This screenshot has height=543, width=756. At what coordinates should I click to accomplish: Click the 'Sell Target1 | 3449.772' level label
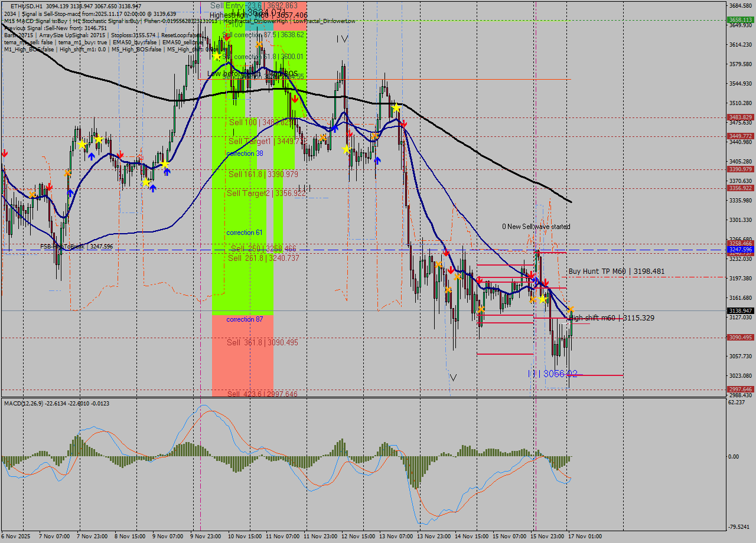(266, 142)
